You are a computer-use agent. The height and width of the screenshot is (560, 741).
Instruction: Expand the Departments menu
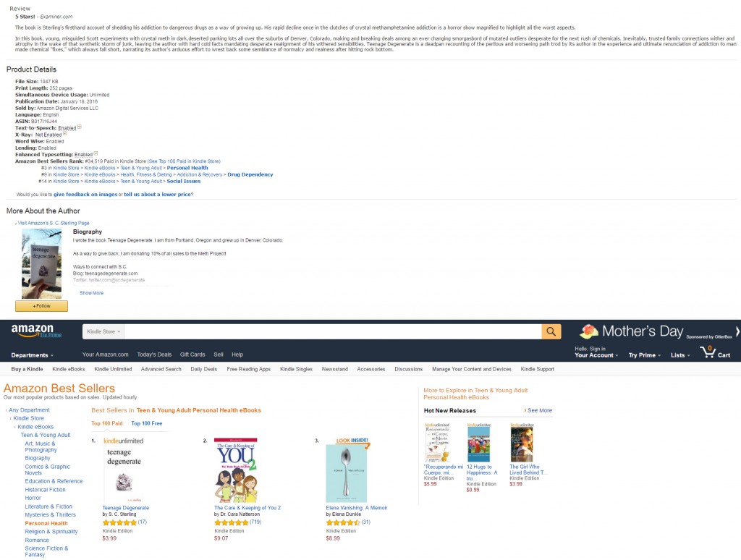coord(32,355)
